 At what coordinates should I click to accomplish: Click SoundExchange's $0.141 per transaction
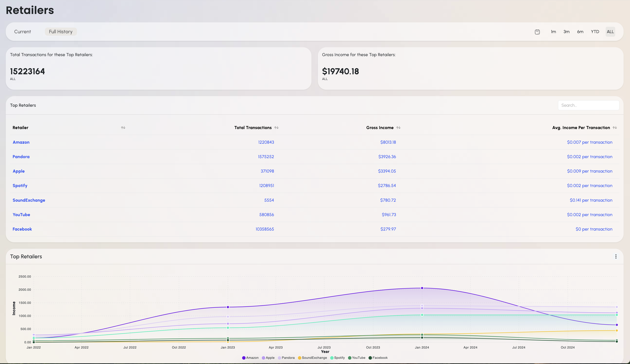[x=591, y=200]
